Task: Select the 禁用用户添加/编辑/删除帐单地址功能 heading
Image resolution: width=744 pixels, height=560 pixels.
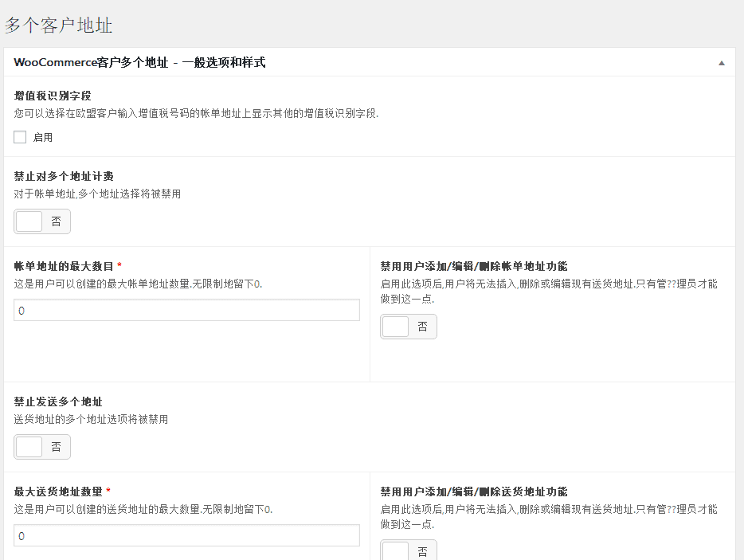Action: tap(473, 266)
